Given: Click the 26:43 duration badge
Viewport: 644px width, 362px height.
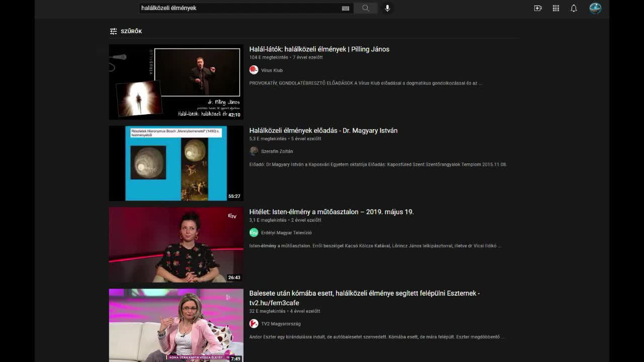Looking at the screenshot, I should [234, 278].
